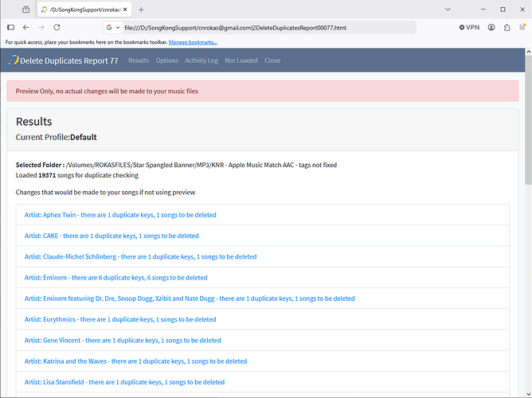Viewport: 532px width, 398px height.
Task: Open the user account profile icon
Action: (491, 27)
